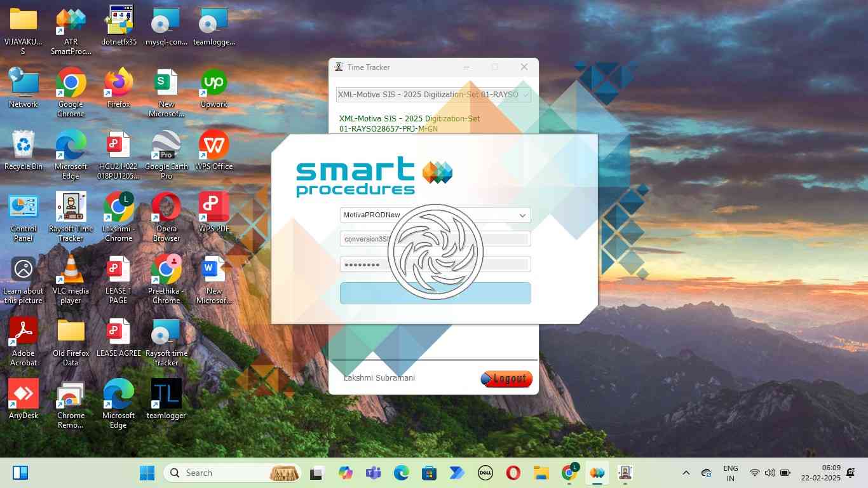Image resolution: width=868 pixels, height=488 pixels.
Task: Open the Network desktop icon
Action: [24, 88]
